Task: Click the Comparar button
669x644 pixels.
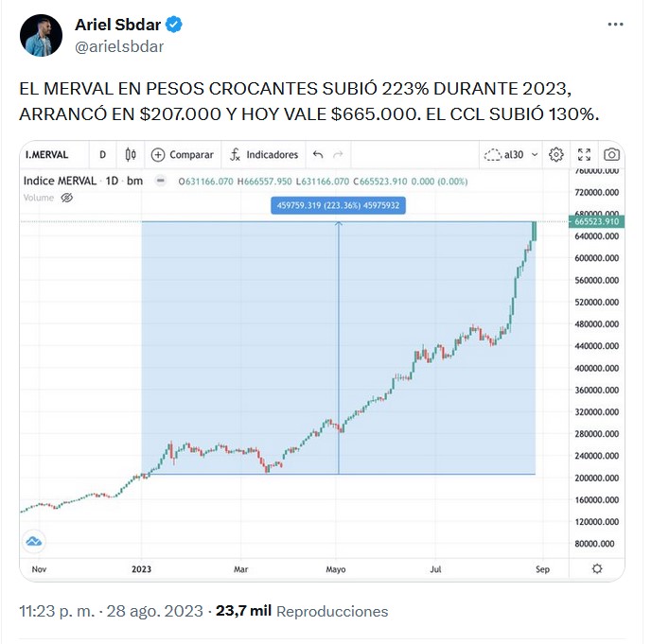Action: 183,154
